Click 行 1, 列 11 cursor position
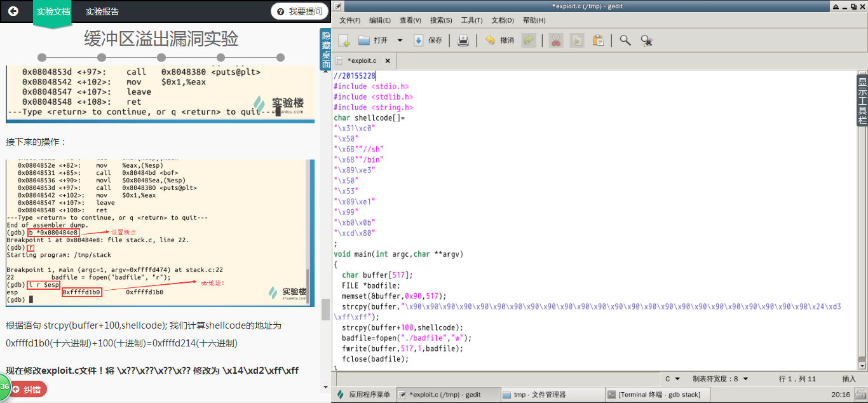Image resolution: width=868 pixels, height=403 pixels. [797, 378]
